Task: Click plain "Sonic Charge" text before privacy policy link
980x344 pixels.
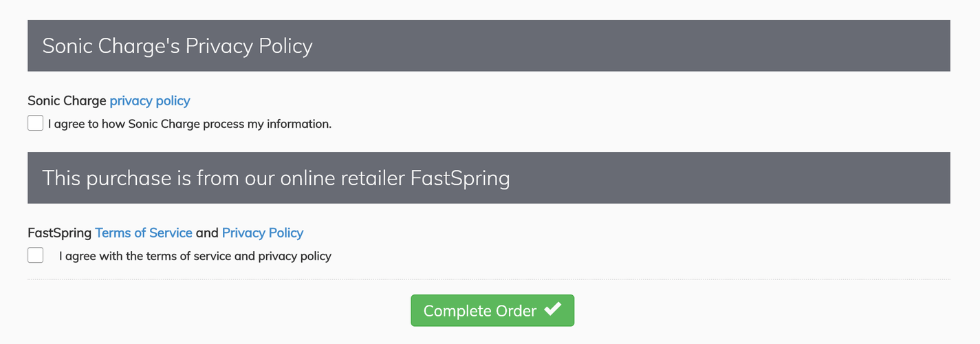Action: tap(67, 100)
